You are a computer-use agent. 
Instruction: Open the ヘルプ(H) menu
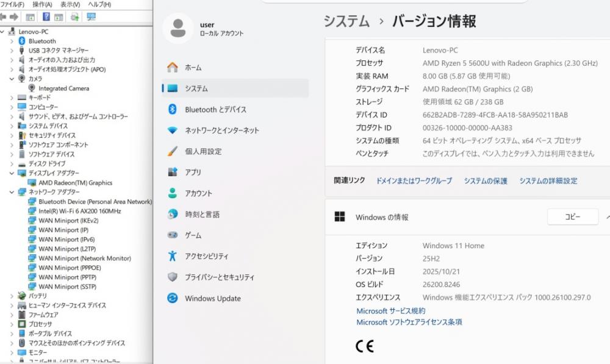99,4
